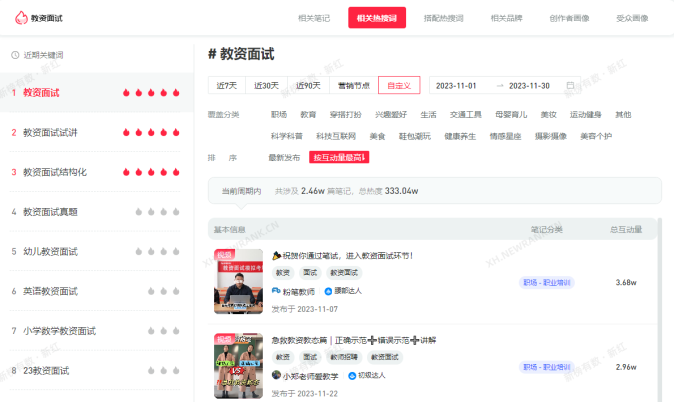Open the 搭配热搜词 tab
This screenshot has width=674, height=402.
tap(443, 18)
